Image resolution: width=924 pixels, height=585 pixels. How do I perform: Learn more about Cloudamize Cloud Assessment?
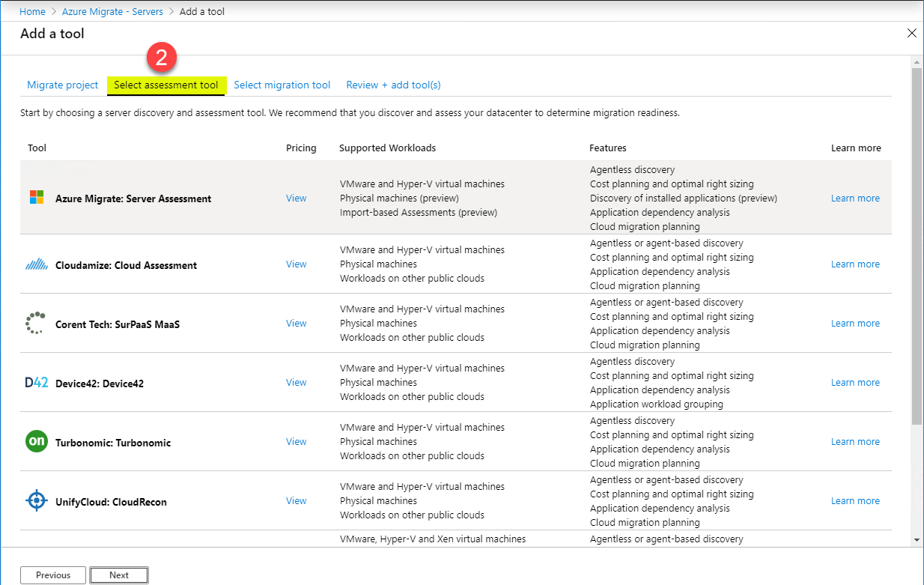tap(855, 264)
